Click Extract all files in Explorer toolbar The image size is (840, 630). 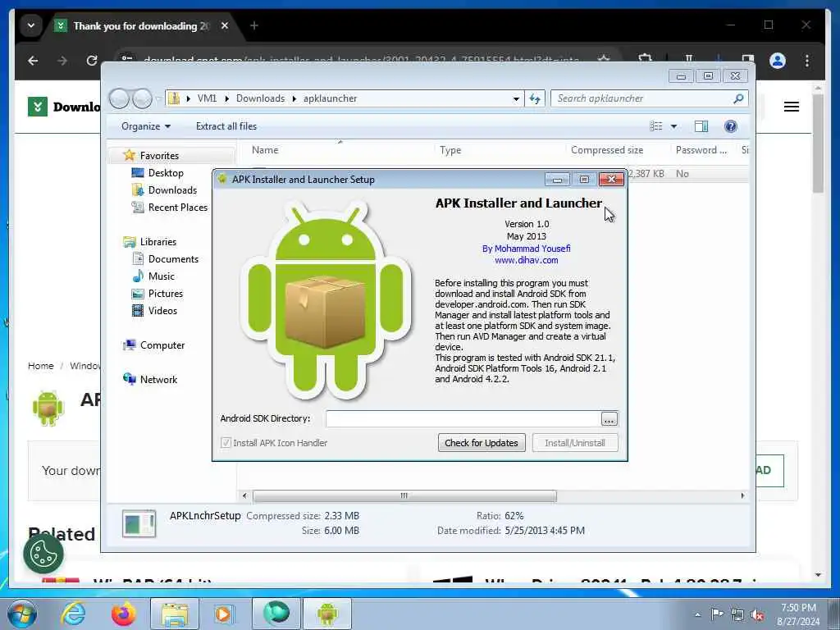(x=226, y=126)
